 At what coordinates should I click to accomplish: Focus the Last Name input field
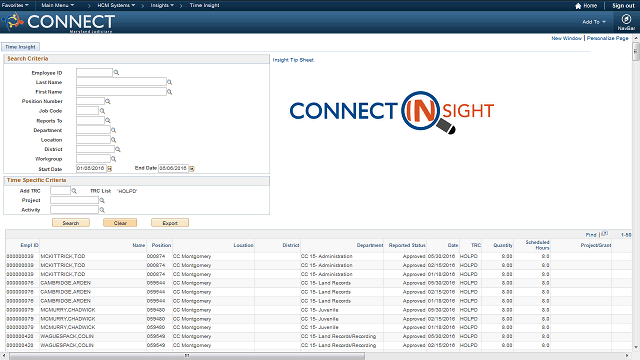point(121,82)
